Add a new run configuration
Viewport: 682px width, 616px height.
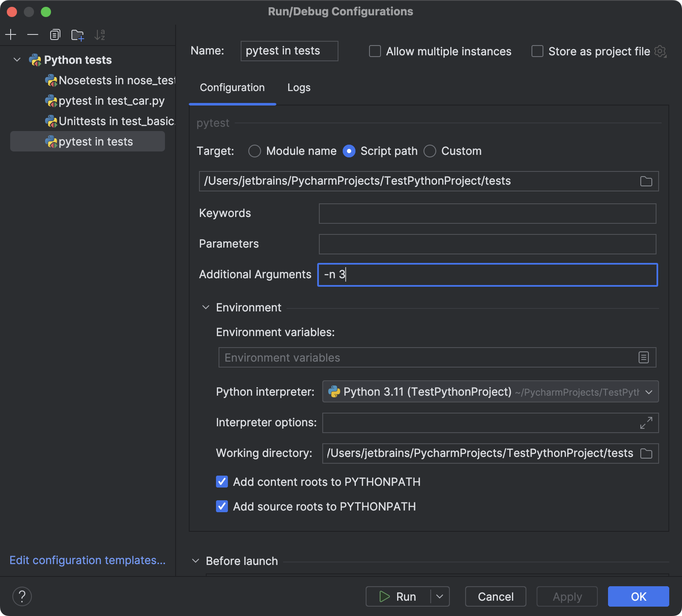tap(11, 34)
